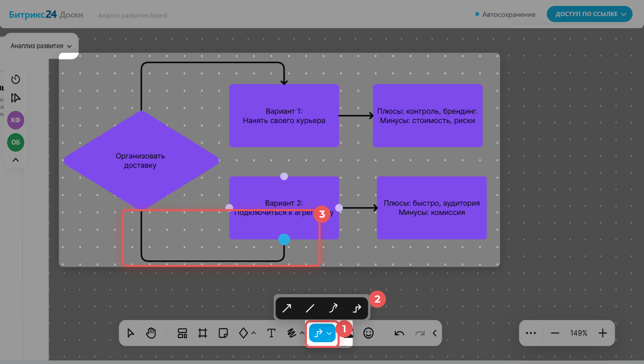Select the Text tool
The image size is (644, 364).
point(271,333)
